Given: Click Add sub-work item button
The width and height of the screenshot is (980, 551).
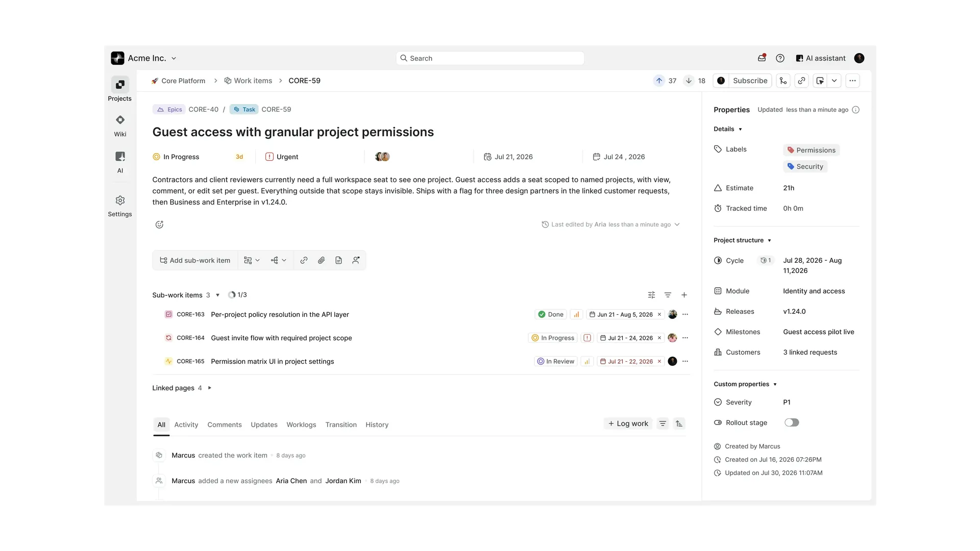Looking at the screenshot, I should (x=195, y=260).
